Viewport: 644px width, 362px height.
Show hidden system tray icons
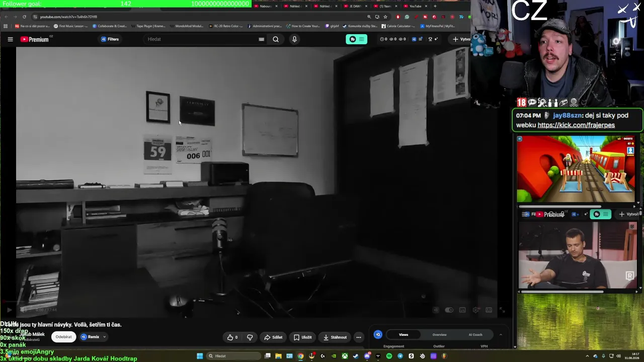pyautogui.click(x=587, y=356)
